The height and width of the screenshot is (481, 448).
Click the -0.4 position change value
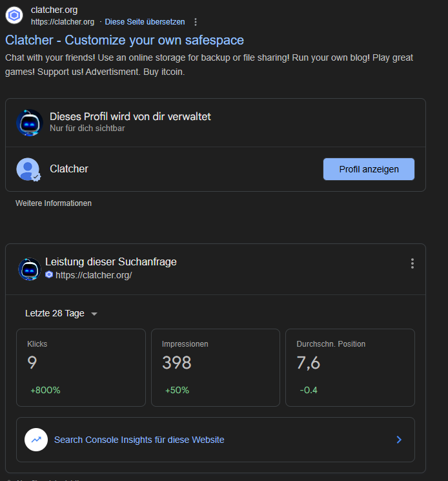309,390
